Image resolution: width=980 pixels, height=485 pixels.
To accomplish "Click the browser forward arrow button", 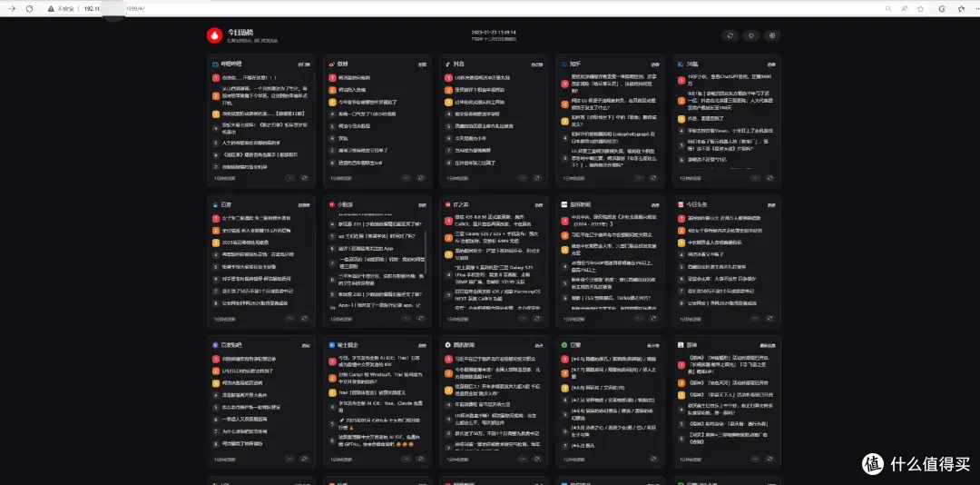I will coord(12,9).
